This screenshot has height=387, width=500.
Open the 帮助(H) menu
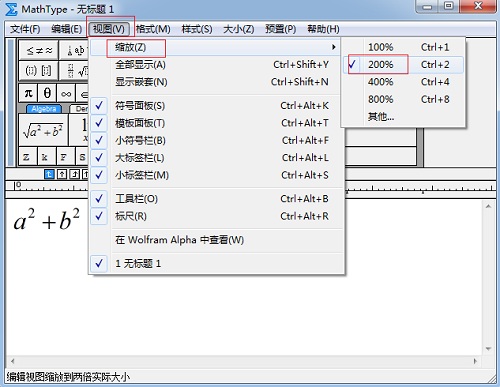pyautogui.click(x=323, y=29)
